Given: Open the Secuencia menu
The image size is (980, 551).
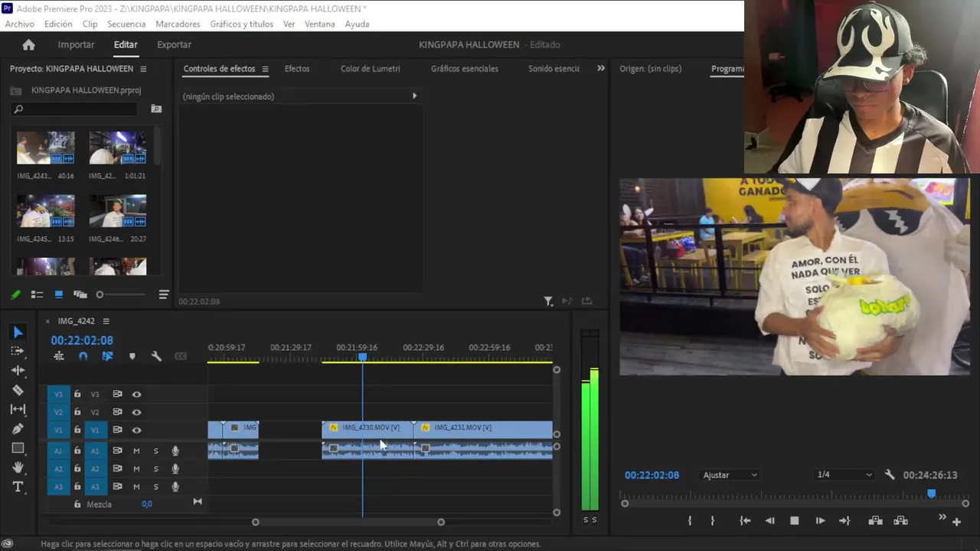Looking at the screenshot, I should (126, 24).
